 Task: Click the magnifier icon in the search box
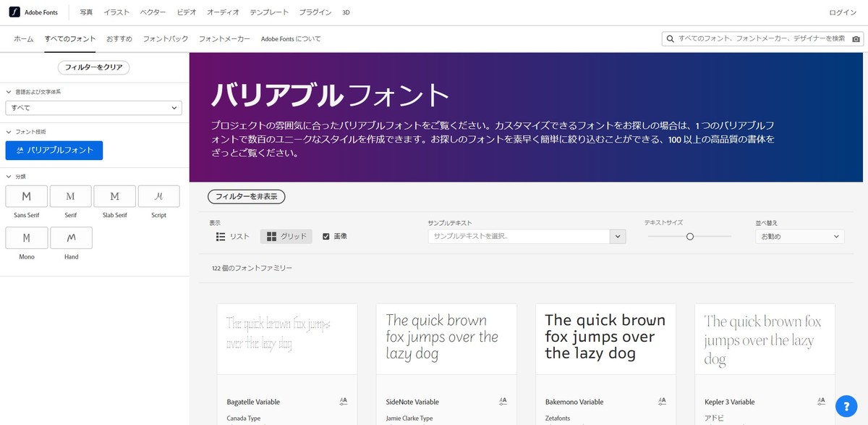(x=671, y=38)
